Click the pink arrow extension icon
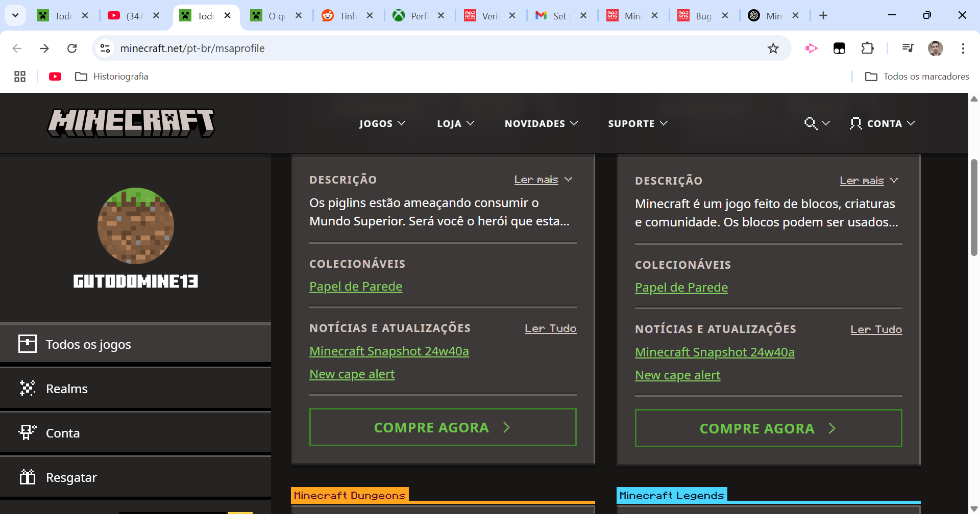Viewport: 980px width, 514px height. click(x=811, y=48)
